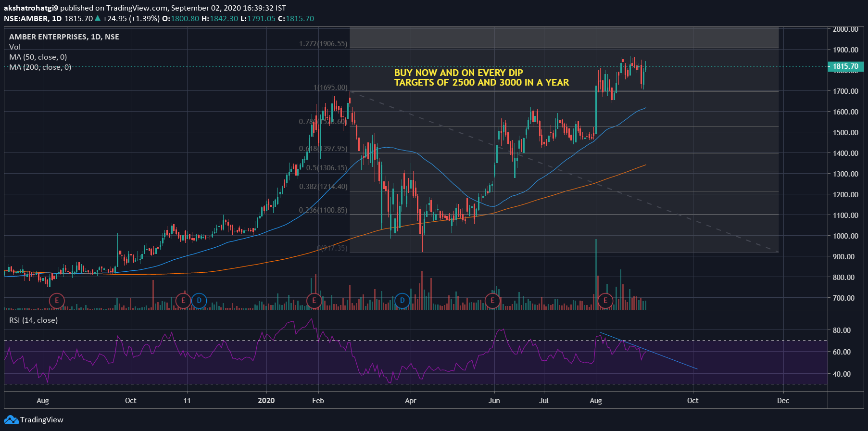Open the earnings marker for November 2019
Viewport: 868px width, 431px height.
(183, 301)
